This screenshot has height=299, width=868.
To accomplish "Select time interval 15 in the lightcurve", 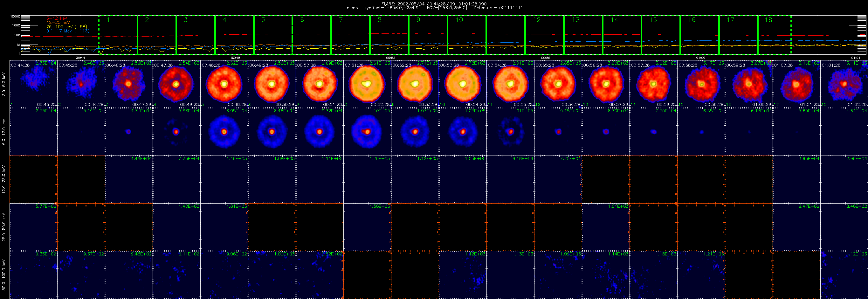I will (x=660, y=35).
